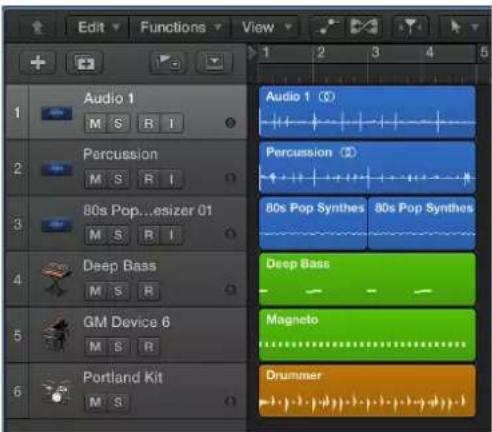Select the Drummer region
The image size is (492, 432).
point(367,391)
